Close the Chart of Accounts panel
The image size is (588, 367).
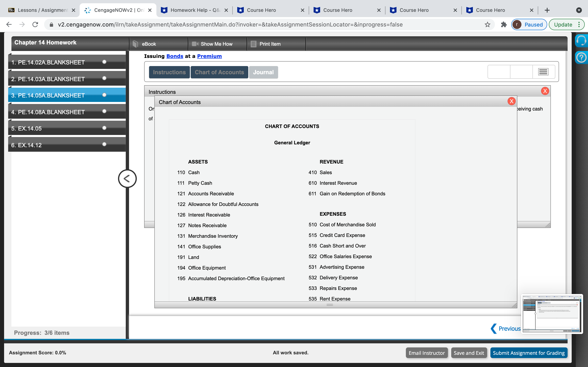tap(511, 101)
